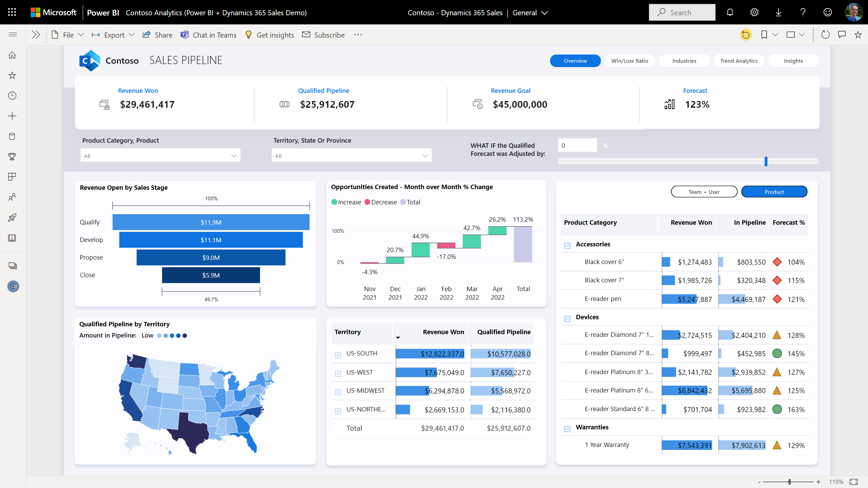This screenshot has width=868, height=488.
Task: Select the Metrics trophy icon in the sidebar
Action: [x=12, y=157]
